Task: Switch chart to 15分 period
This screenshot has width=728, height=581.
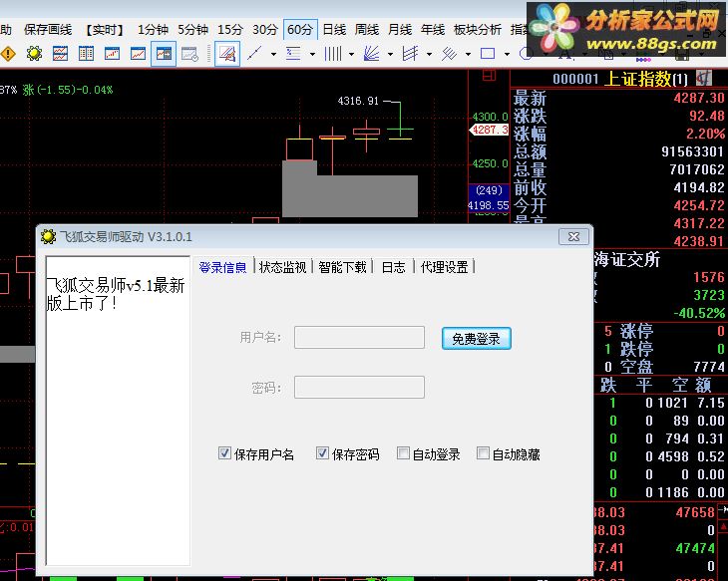Action: [x=230, y=30]
